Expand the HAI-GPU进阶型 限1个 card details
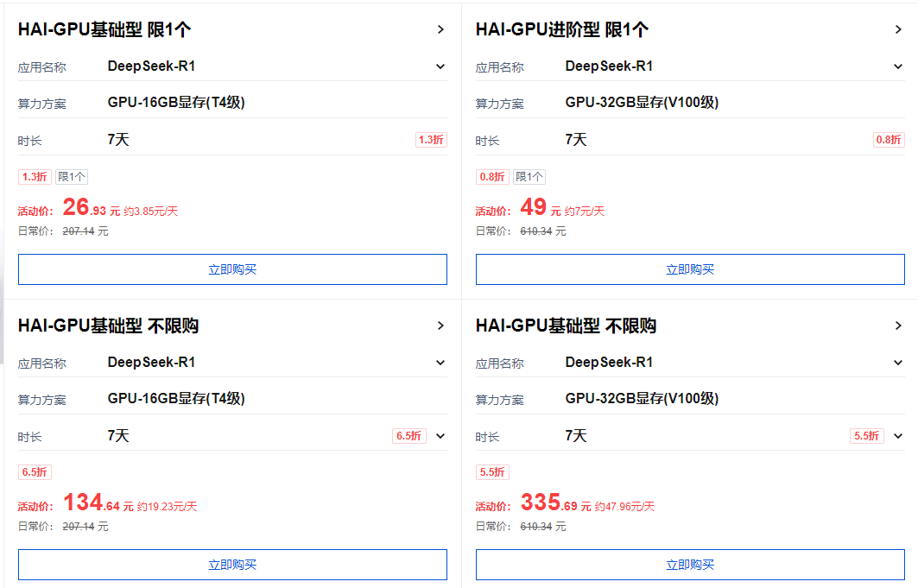This screenshot has height=588, width=918. point(898,28)
